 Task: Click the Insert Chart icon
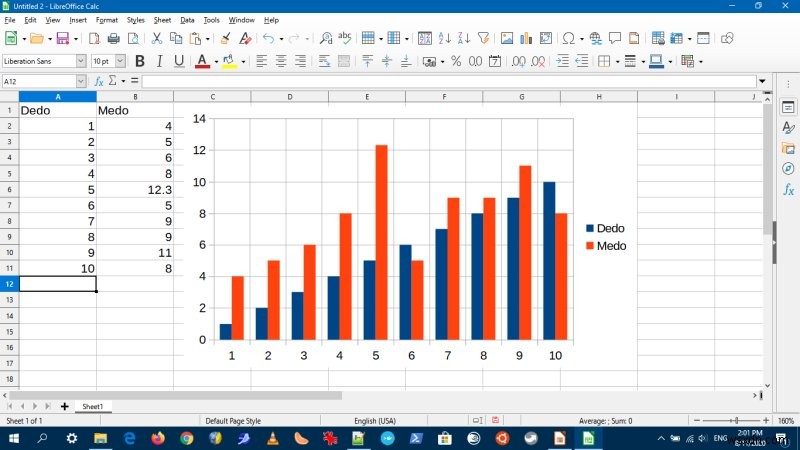click(526, 38)
